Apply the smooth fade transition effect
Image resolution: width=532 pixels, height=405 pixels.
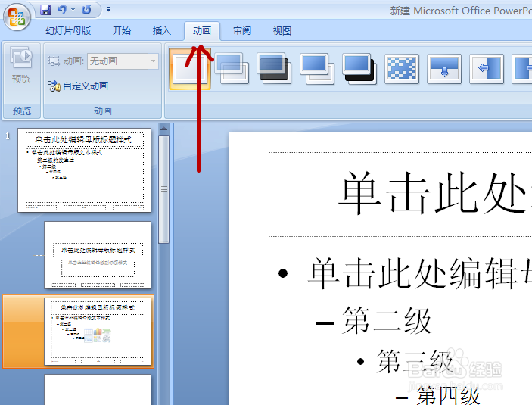(232, 69)
